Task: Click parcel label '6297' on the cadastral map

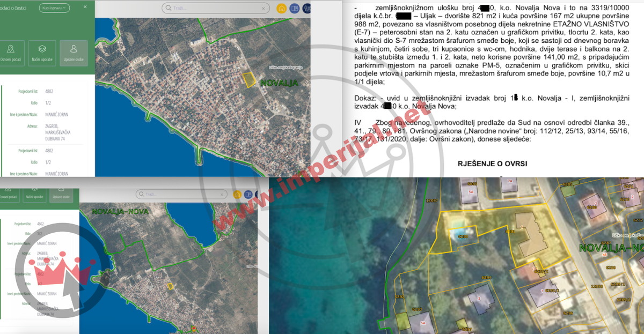Action: pos(467,329)
